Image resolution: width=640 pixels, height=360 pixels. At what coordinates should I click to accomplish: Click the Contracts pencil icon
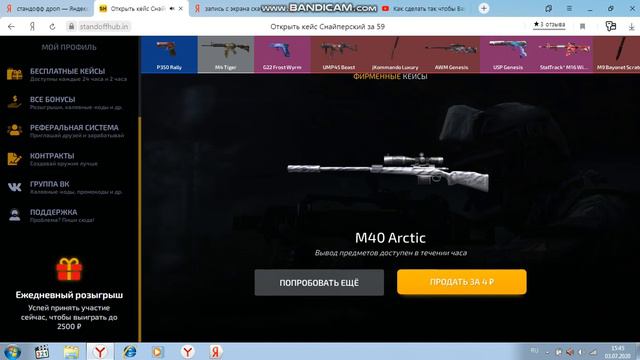[14, 159]
